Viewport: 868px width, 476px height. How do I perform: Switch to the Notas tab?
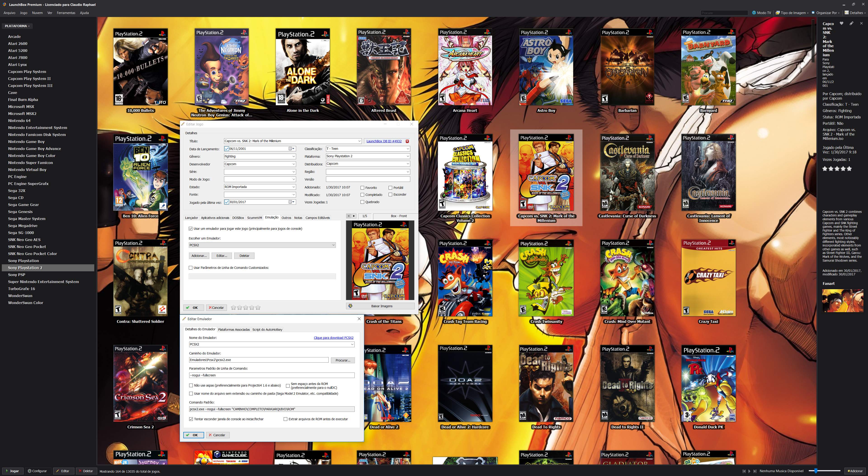tap(298, 218)
